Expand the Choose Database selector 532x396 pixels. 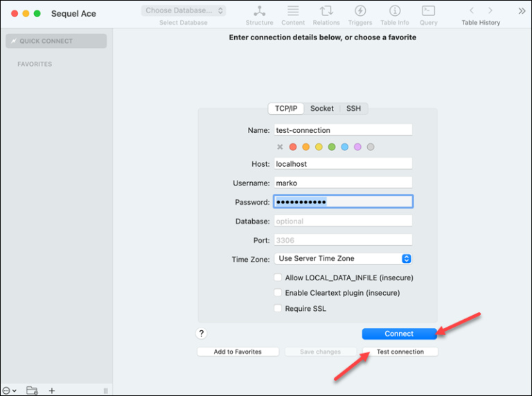(184, 10)
